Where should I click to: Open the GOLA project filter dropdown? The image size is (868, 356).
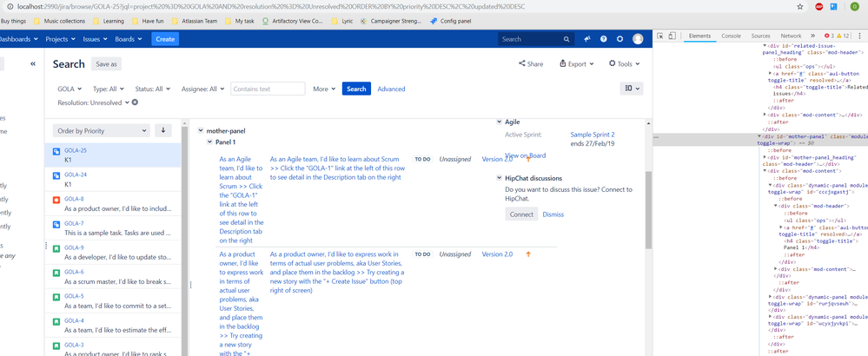(x=70, y=89)
